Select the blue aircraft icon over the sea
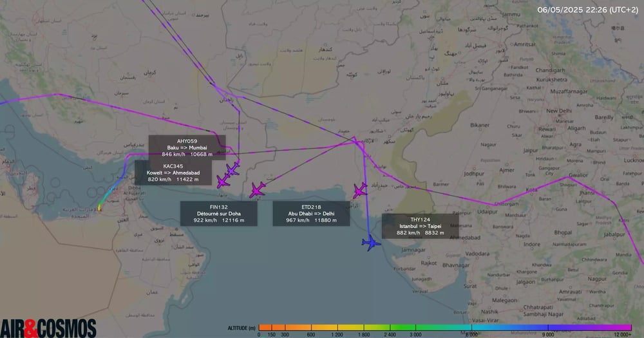Viewport: 644px width, 338px height. 372,243
